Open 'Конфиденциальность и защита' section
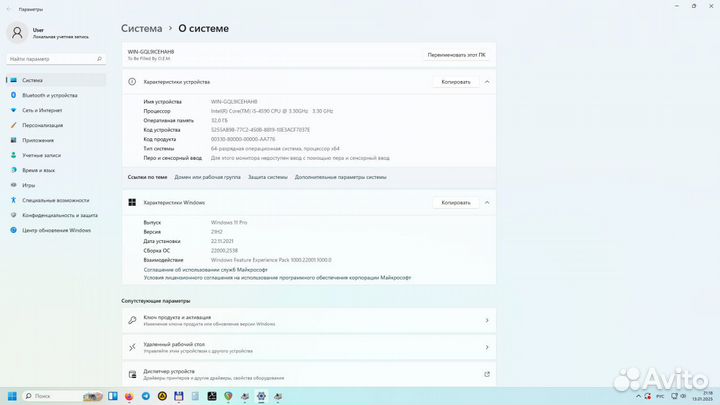The width and height of the screenshot is (720, 405). (x=56, y=215)
